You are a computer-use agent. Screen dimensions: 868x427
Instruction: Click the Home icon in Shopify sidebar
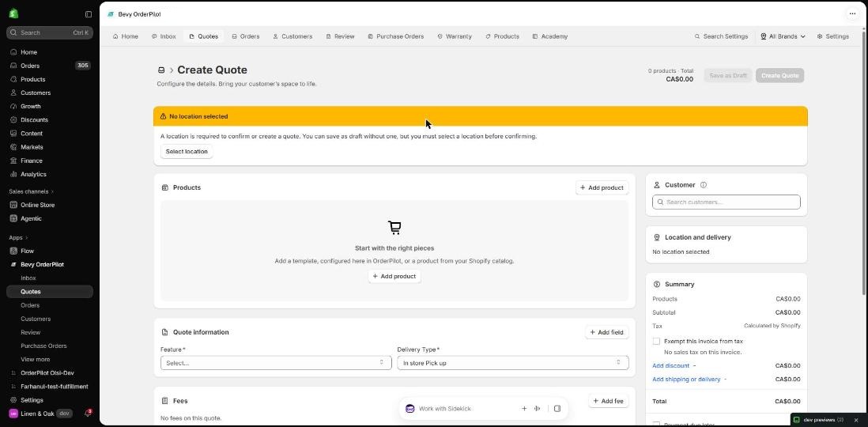(14, 52)
